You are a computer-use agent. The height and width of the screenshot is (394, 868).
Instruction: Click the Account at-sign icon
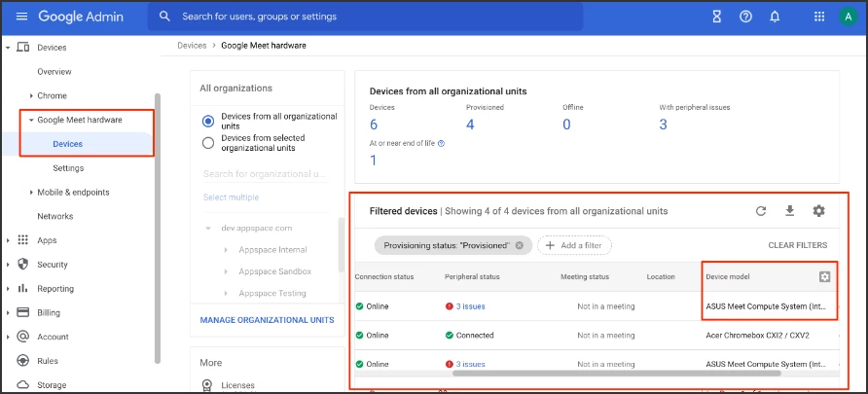(x=22, y=337)
